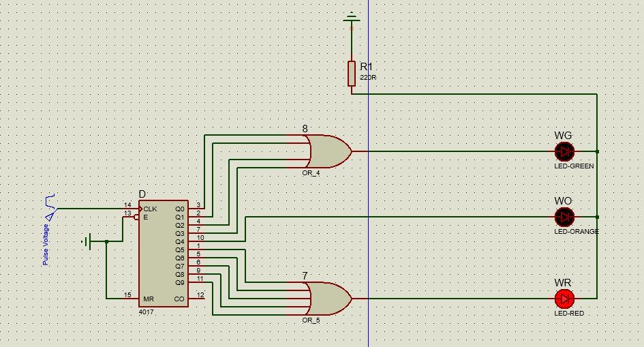Select ground terminal above R1
The width and height of the screenshot is (644, 347).
pos(352,17)
